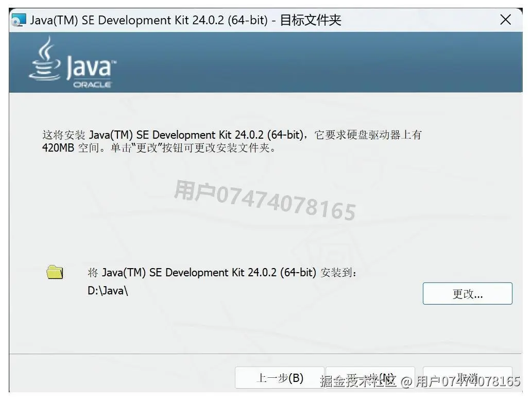Close the JDK installer window
The height and width of the screenshot is (400, 532).
click(x=506, y=20)
